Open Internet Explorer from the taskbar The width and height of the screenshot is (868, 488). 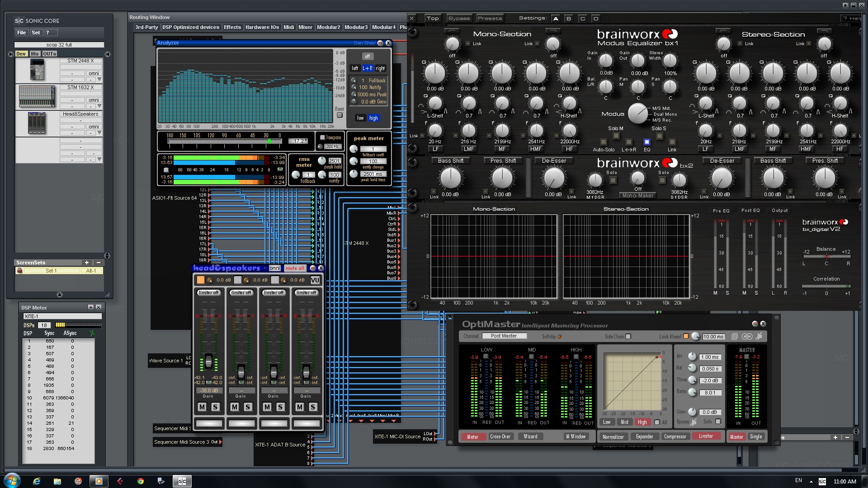pyautogui.click(x=37, y=481)
